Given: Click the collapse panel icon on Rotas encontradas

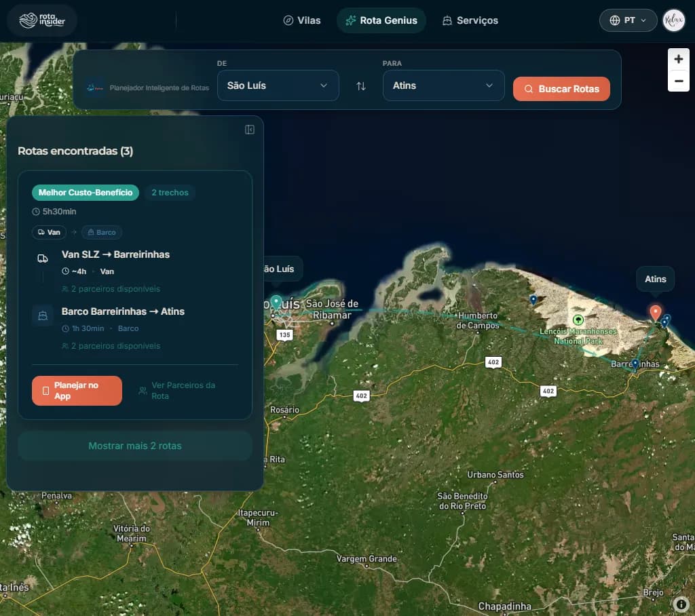Looking at the screenshot, I should [250, 129].
